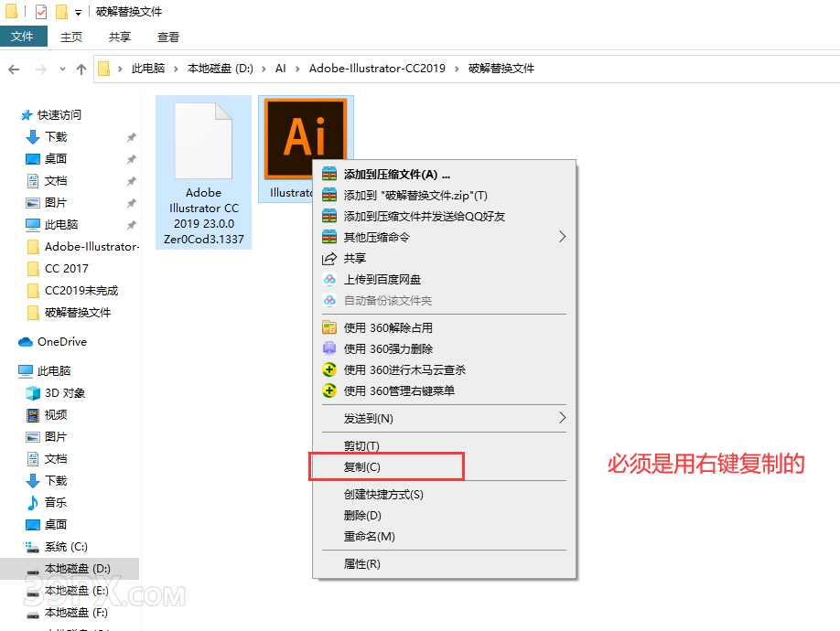This screenshot has height=631, width=840.
Task: Open 文档 under quick access
Action: pos(56,181)
